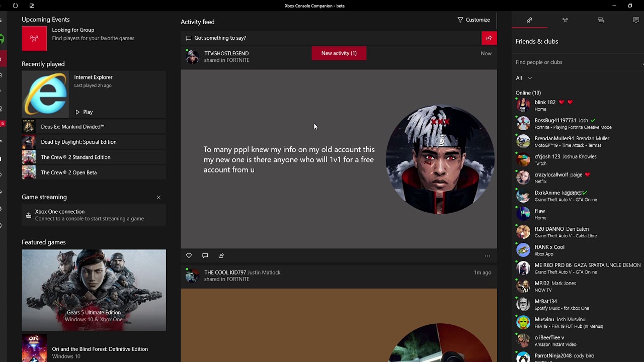Click the picture-in-picture icon beside refresh
Viewport: 644px width, 362px height.
tap(32, 6)
